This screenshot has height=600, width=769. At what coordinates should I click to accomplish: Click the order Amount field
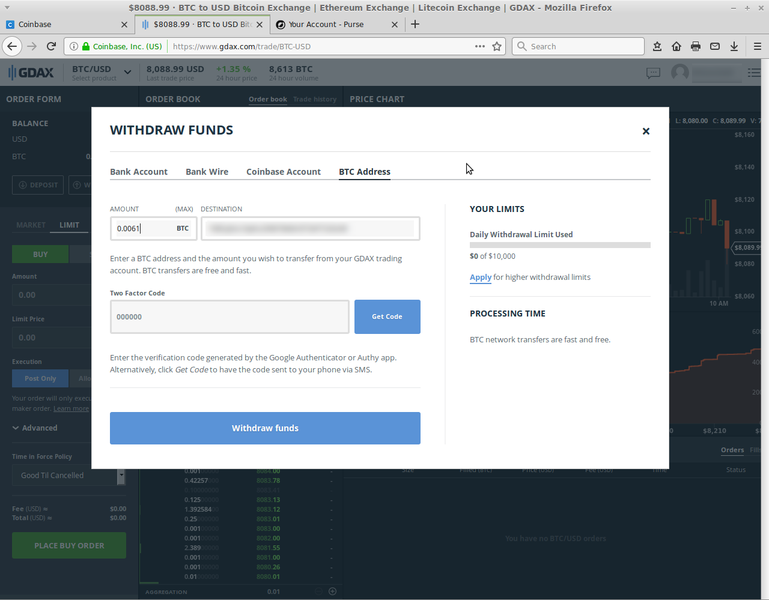(51, 295)
